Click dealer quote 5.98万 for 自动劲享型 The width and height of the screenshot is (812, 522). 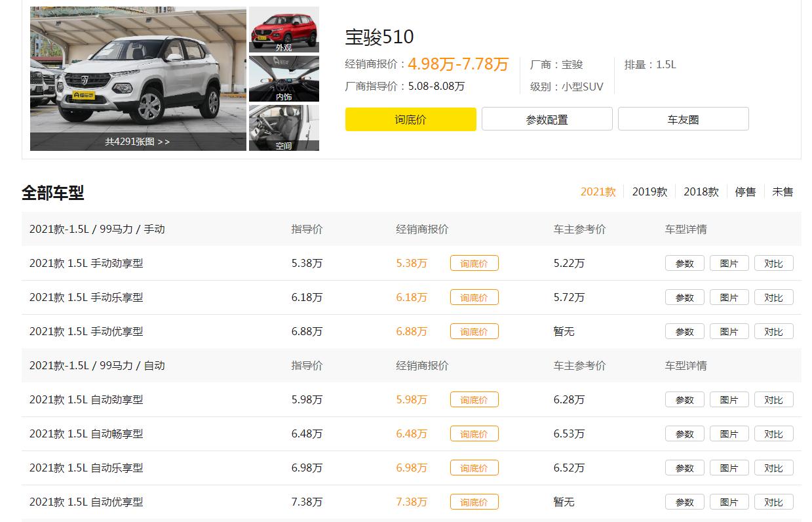click(x=412, y=399)
